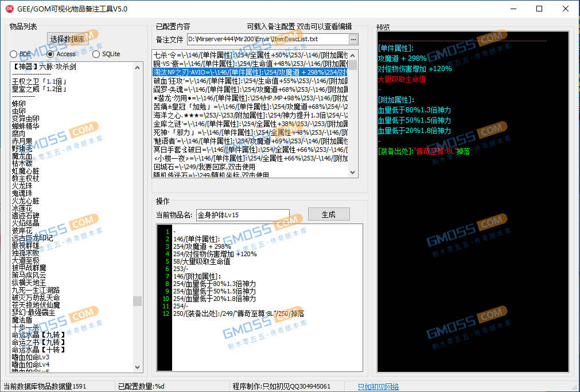Select 独孤求败 item

pyautogui.click(x=25, y=253)
